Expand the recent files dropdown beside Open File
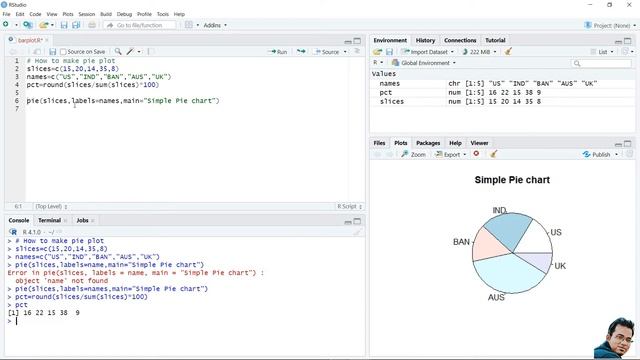The image size is (640, 360). tap(52, 25)
